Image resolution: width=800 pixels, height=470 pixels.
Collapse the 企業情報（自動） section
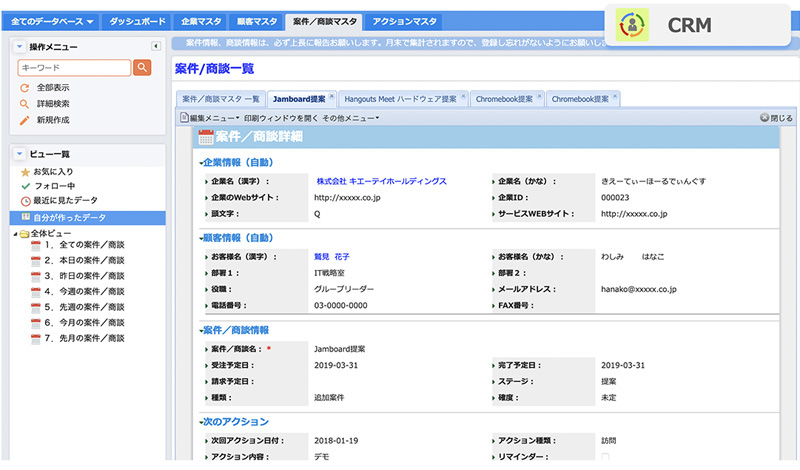click(x=199, y=162)
